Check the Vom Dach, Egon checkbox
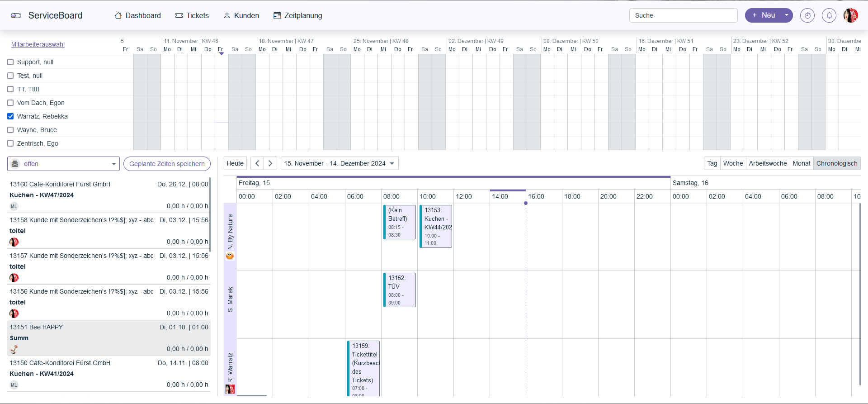The image size is (868, 404). [10, 103]
